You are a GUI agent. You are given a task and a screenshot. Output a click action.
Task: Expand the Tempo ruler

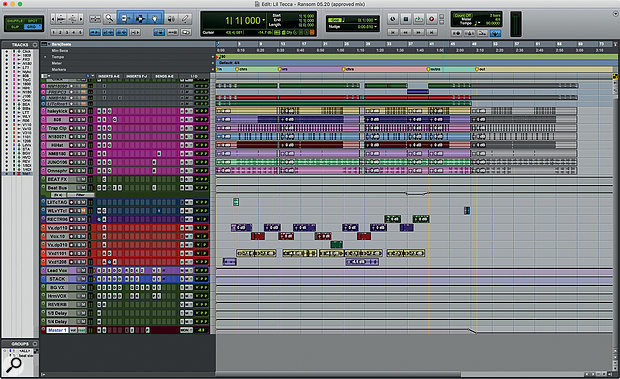pyautogui.click(x=45, y=57)
